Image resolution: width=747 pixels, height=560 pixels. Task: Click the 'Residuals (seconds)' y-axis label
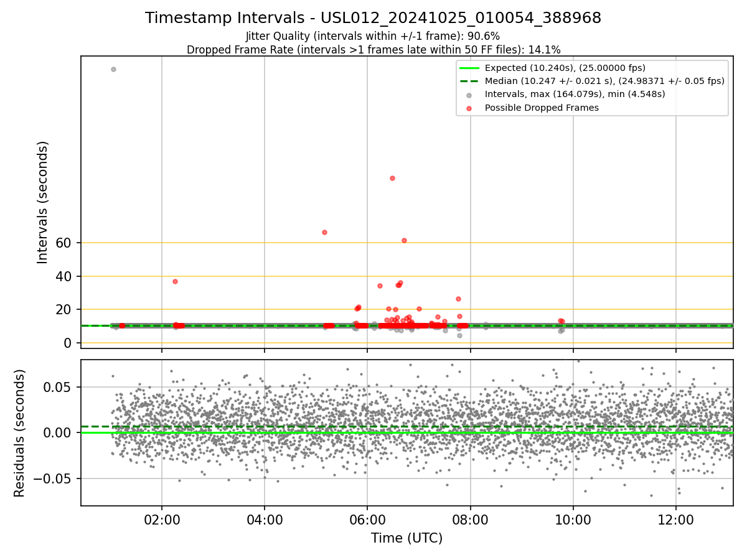20,432
